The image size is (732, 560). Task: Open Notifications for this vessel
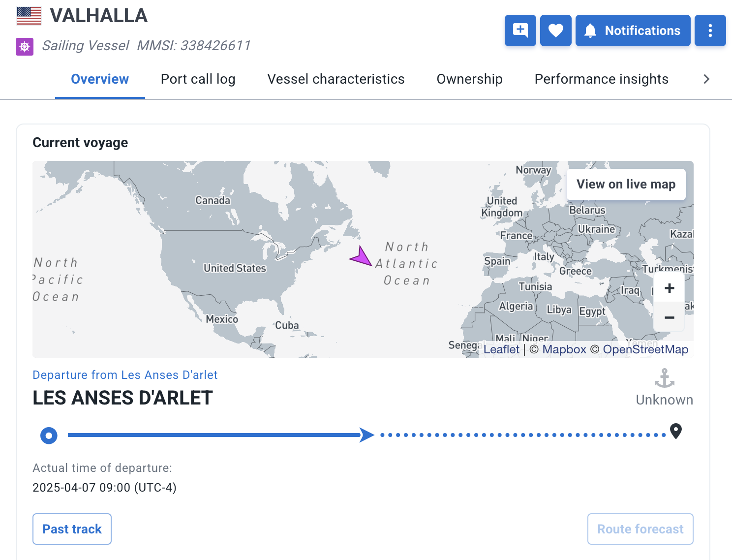click(633, 31)
